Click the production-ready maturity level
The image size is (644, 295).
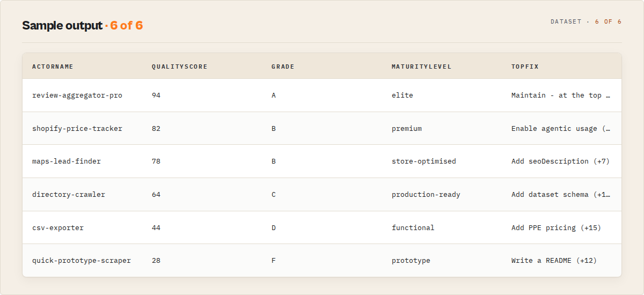pyautogui.click(x=426, y=195)
